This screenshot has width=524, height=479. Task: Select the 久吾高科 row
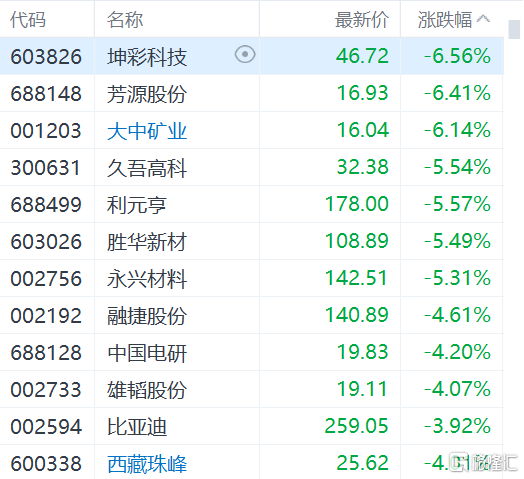(252, 167)
